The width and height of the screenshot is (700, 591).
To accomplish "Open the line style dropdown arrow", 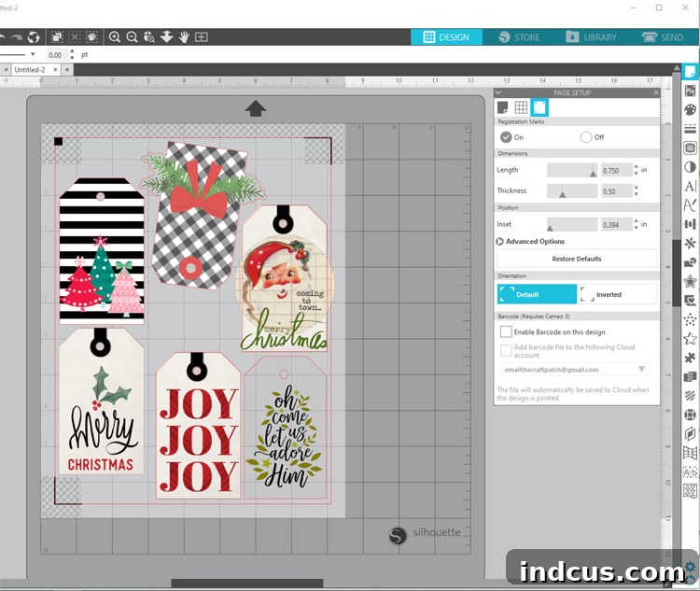I will point(33,54).
